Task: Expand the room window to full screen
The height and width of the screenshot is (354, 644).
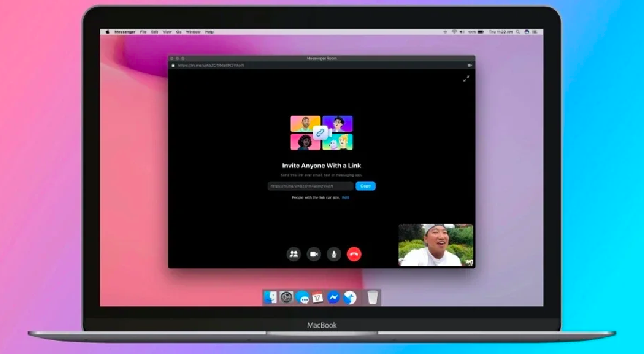Action: tap(466, 79)
